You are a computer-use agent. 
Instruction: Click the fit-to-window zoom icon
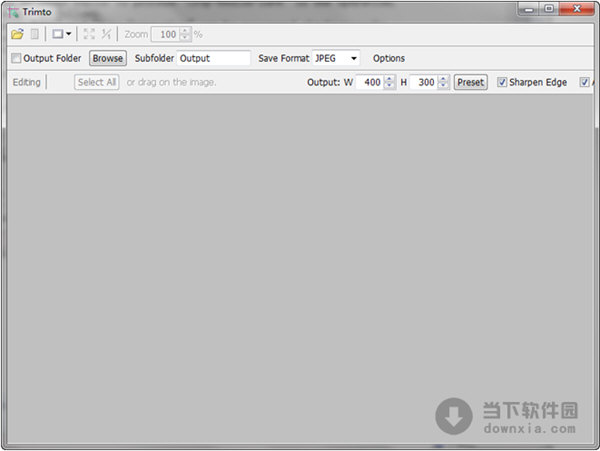(89, 34)
